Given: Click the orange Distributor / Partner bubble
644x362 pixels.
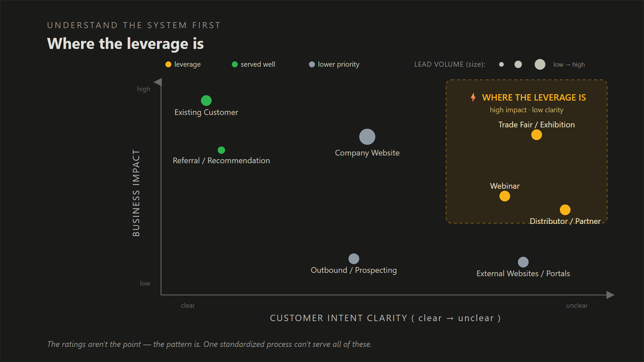Looking at the screenshot, I should [x=565, y=210].
